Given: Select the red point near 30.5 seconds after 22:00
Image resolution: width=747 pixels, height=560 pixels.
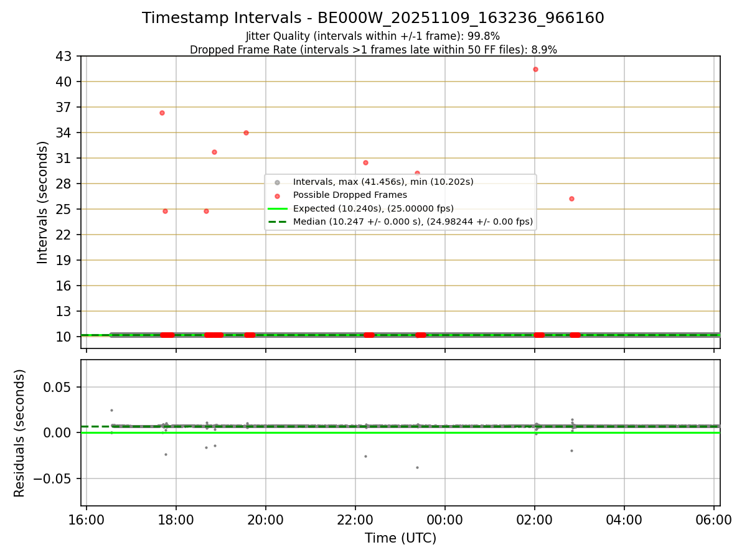Looking at the screenshot, I should pos(365,162).
